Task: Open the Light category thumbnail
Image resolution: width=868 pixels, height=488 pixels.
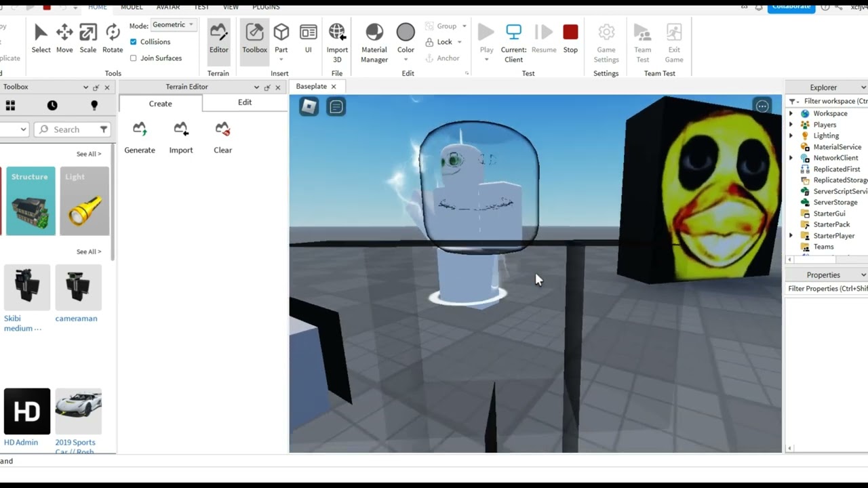Action: coord(84,201)
